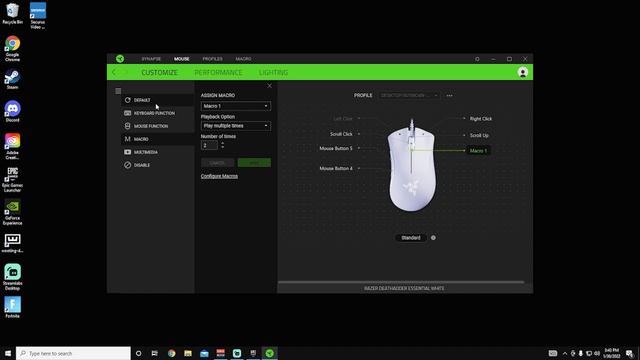The image size is (640, 360).
Task: Click the info icon beside Standard
Action: click(433, 238)
